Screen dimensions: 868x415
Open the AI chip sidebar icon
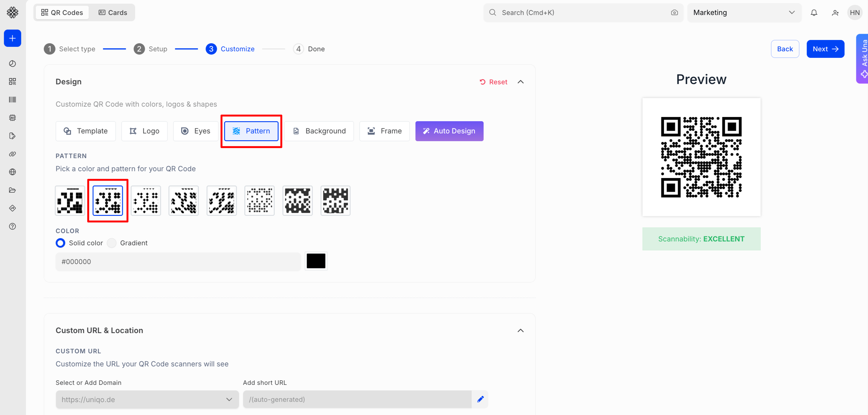[x=12, y=118]
